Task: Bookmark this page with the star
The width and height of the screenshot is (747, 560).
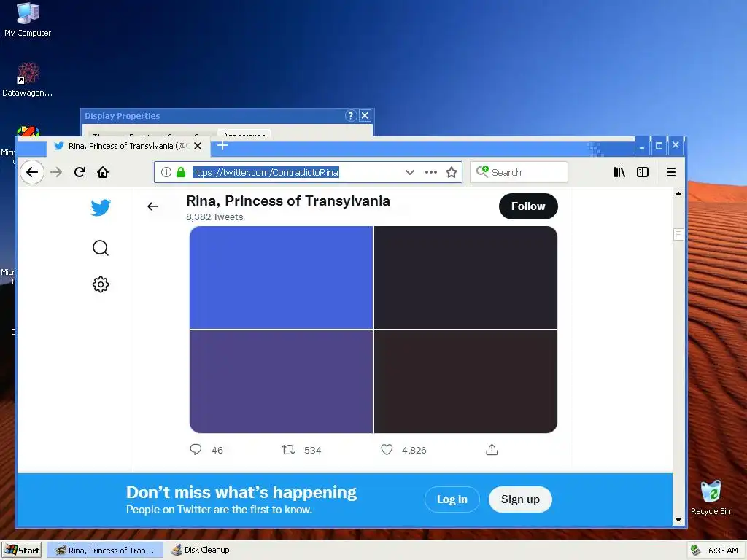Action: pyautogui.click(x=452, y=172)
